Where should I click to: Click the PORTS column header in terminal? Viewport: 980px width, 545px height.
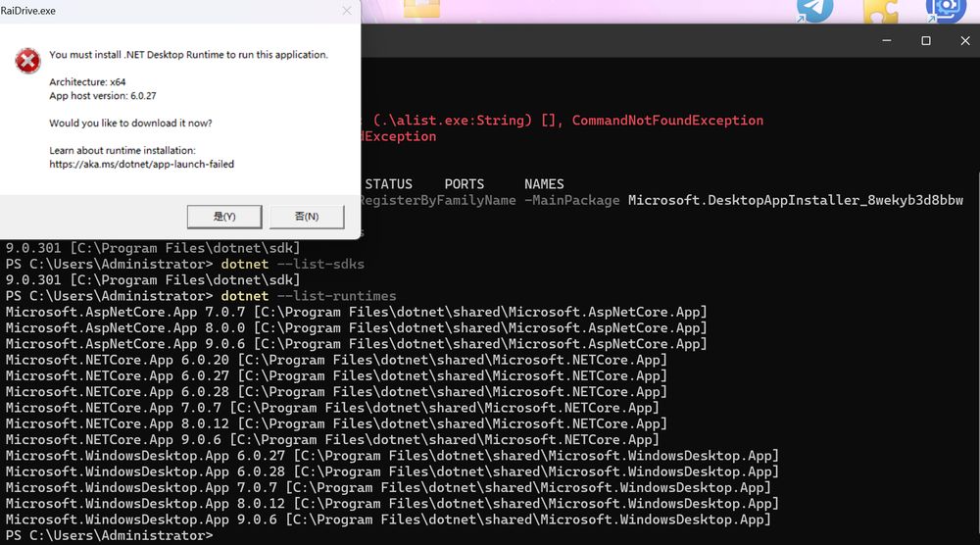465,184
